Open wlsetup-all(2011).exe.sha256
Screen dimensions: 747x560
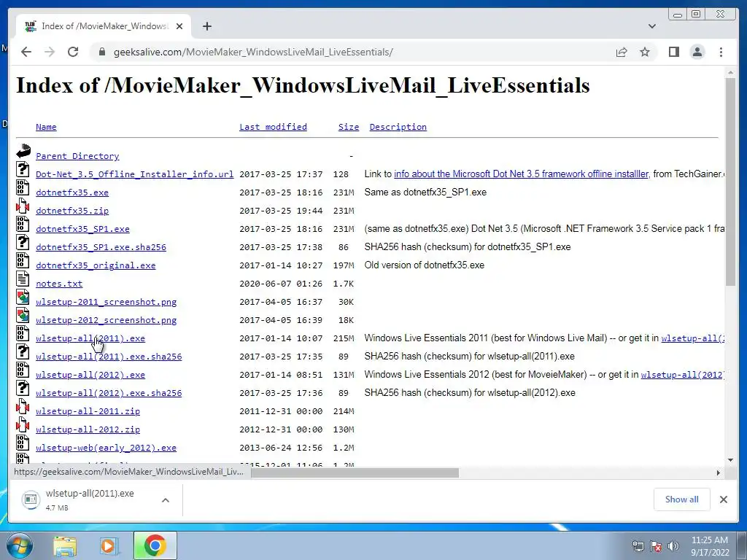click(x=109, y=357)
